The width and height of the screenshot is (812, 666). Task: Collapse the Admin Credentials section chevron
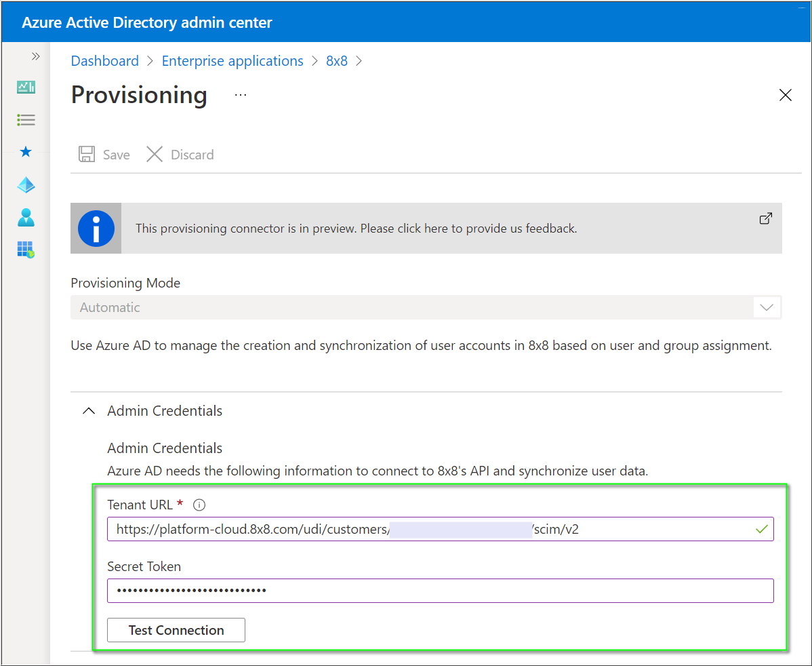pos(89,411)
